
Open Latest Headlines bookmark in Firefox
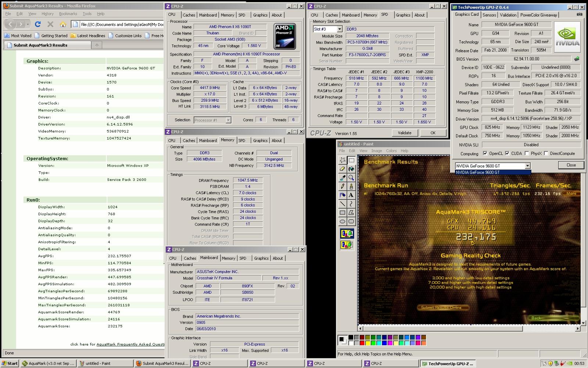(88, 36)
